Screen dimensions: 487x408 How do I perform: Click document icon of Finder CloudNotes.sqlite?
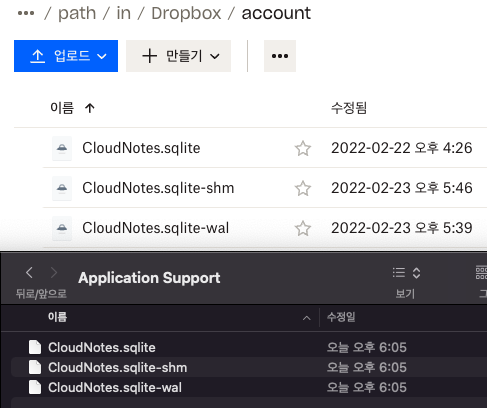(35, 347)
